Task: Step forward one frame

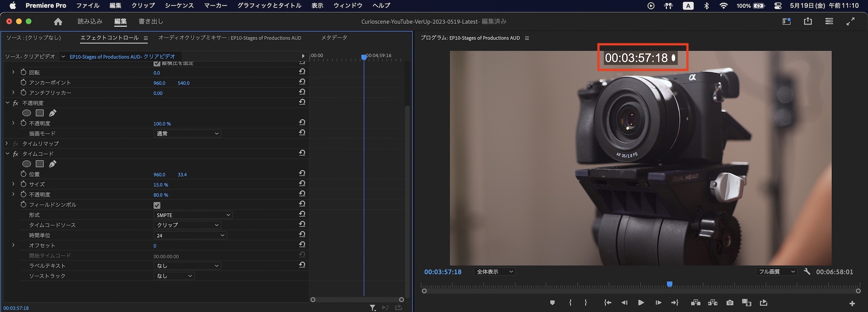Action: coord(658,303)
